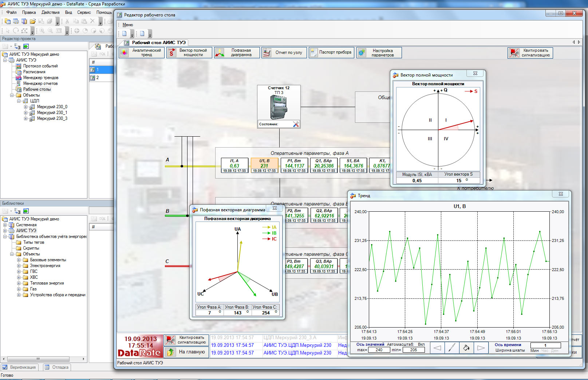Expand Тепловая энергия folder
The width and height of the screenshot is (588, 380).
click(19, 283)
